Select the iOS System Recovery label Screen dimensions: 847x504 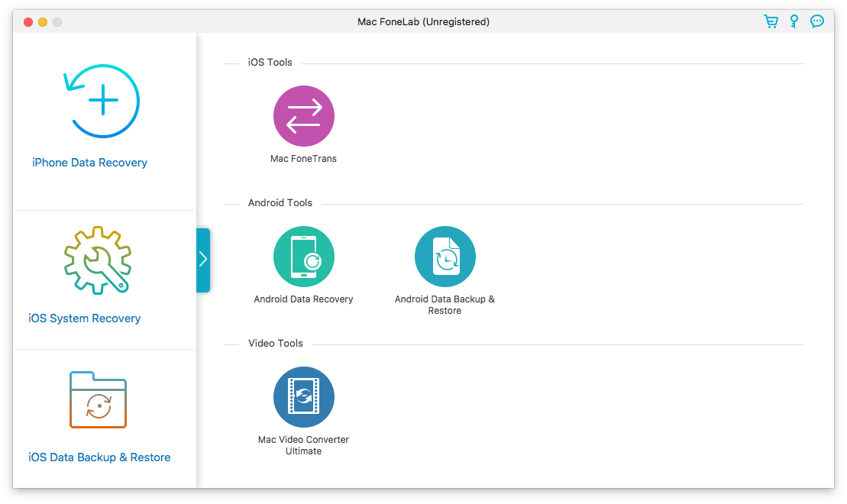[x=85, y=318]
